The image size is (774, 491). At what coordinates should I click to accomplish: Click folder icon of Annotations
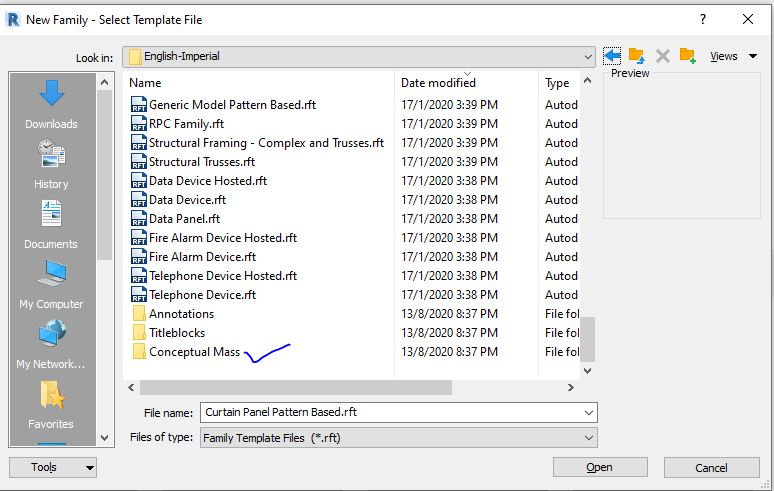139,314
